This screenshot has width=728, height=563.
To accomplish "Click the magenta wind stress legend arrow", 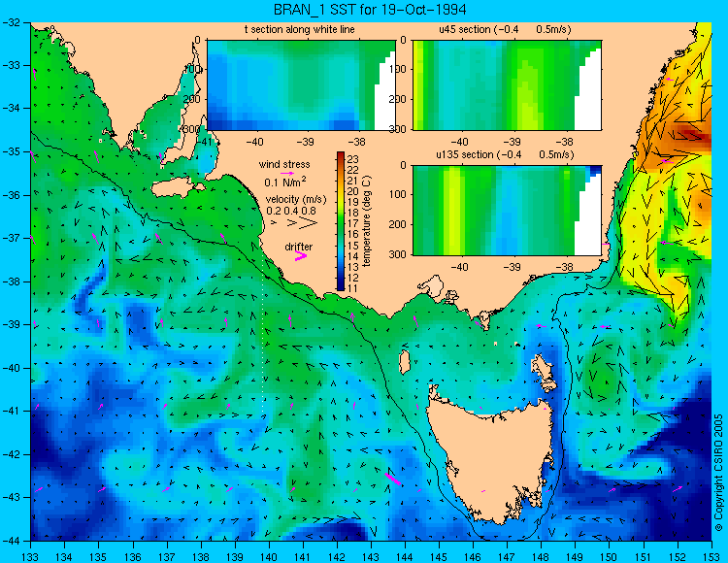I will coord(286,173).
